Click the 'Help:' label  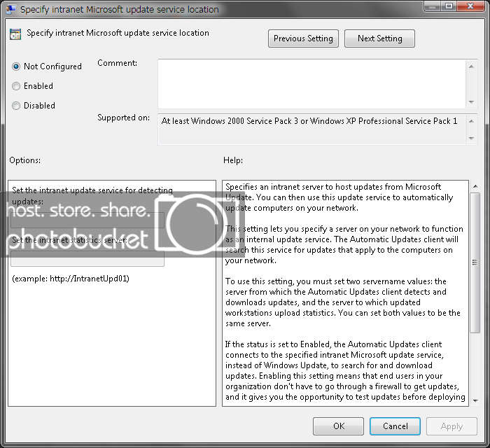[x=233, y=160]
